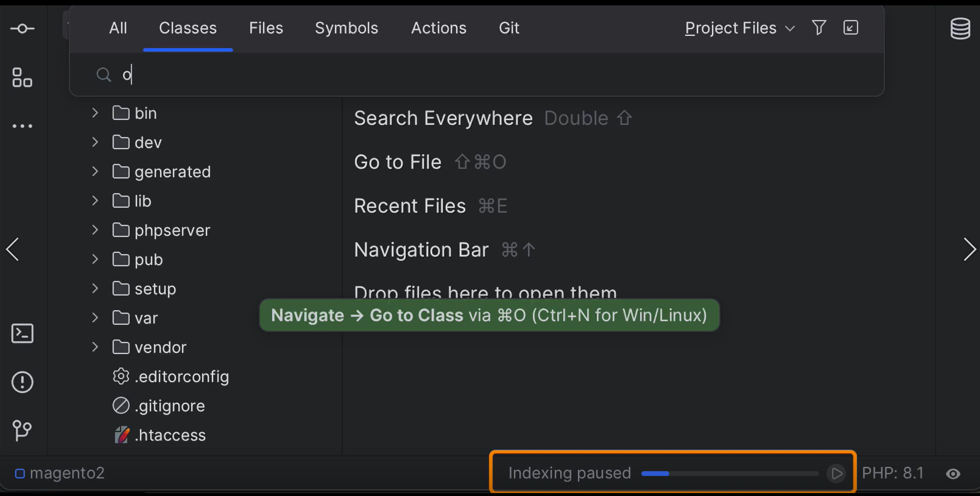The height and width of the screenshot is (496, 980).
Task: Expand the phpserver folder
Action: 95,230
